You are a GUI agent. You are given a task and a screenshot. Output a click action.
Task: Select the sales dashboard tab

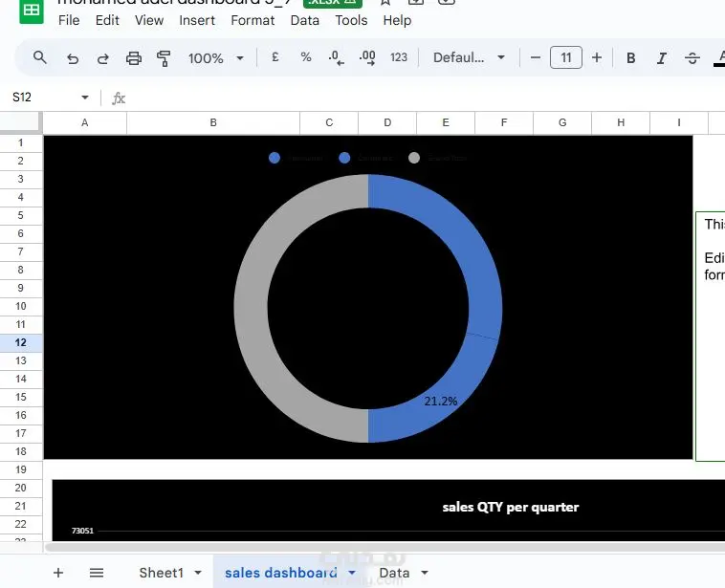click(281, 573)
